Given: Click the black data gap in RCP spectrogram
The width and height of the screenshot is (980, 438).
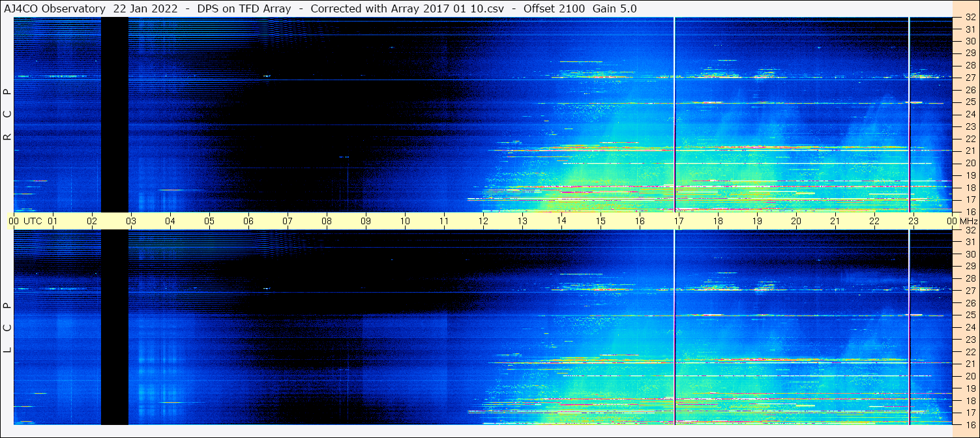Looking at the screenshot, I should pyautogui.click(x=115, y=115).
